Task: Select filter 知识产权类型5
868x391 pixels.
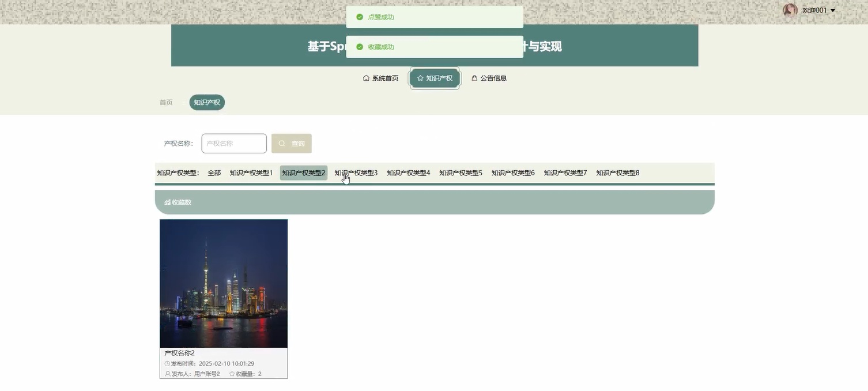Action: 460,172
